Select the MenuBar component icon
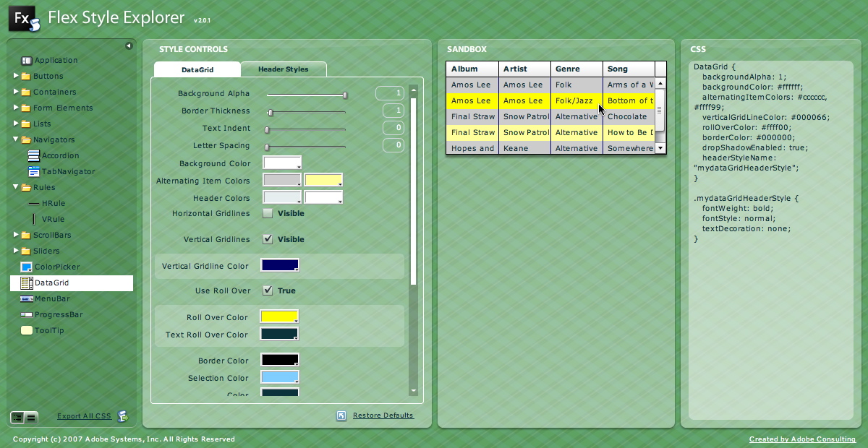Screen dimensions: 868x448 [x=27, y=299]
